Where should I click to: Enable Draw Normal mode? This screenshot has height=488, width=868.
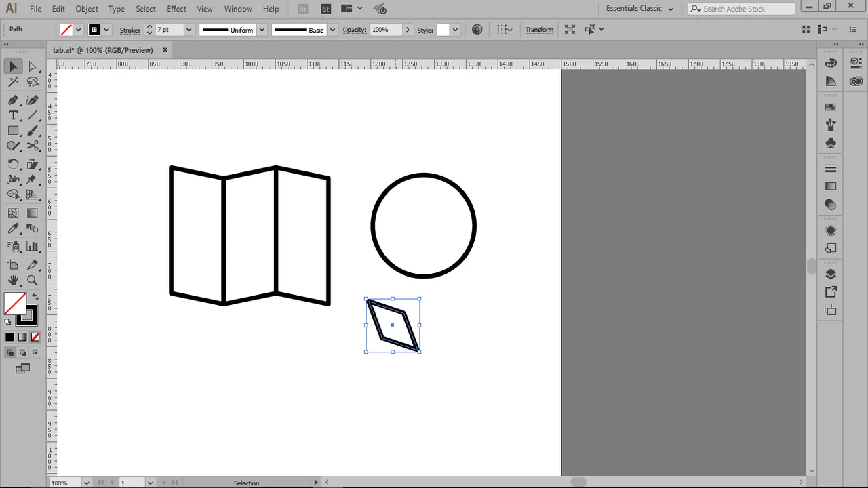[x=9, y=352]
